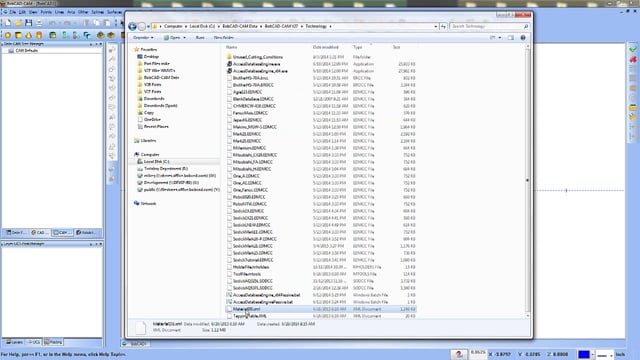Click the Open file icon in BobCAD toolbar
The image size is (640, 360).
pyautogui.click(x=18, y=23)
